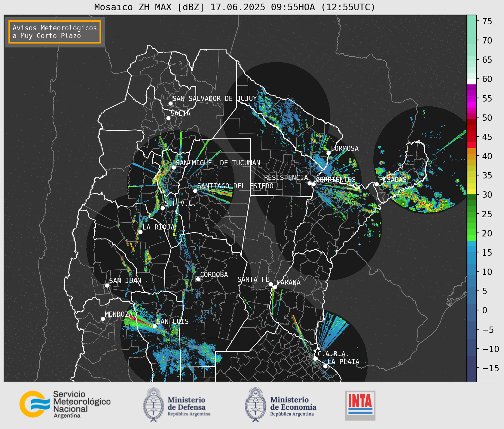
Task: Click the MENDOZA city label
Action: tap(119, 314)
